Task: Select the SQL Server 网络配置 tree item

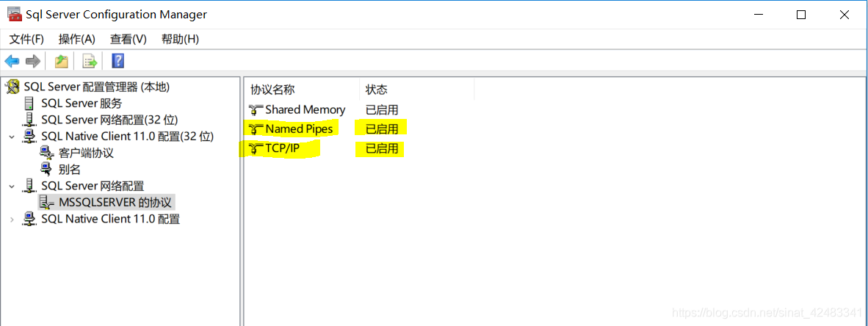Action: point(93,186)
